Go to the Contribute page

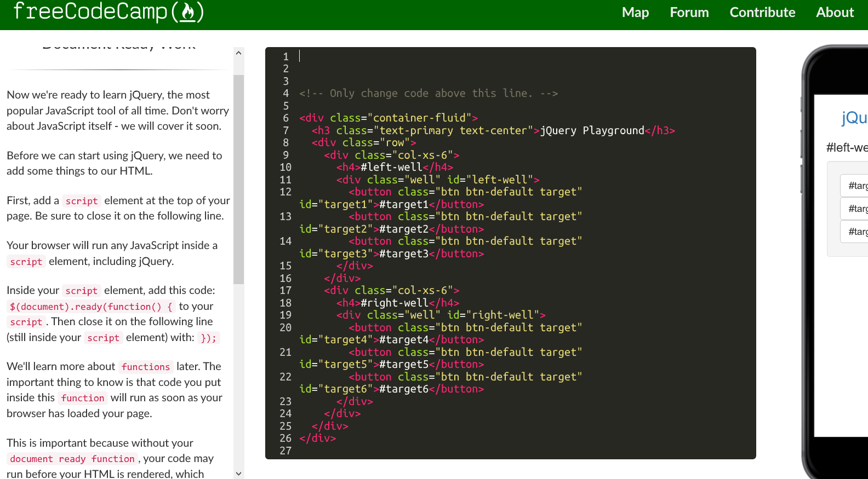pos(762,12)
